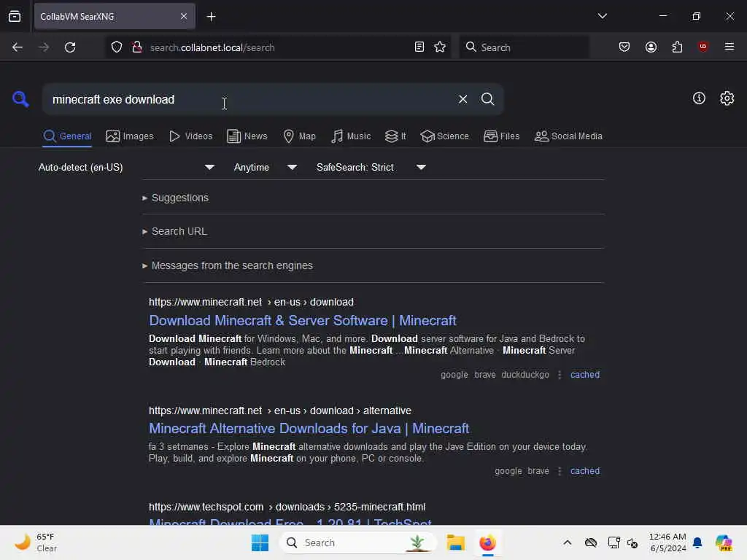Click the taskbar Search box
Viewport: 747px width, 560px height.
coord(358,542)
